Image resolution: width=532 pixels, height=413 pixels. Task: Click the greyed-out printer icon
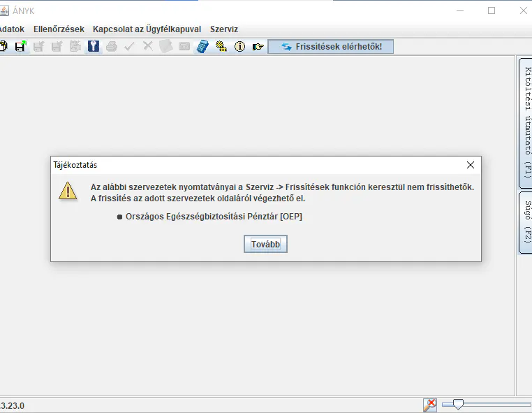point(111,46)
